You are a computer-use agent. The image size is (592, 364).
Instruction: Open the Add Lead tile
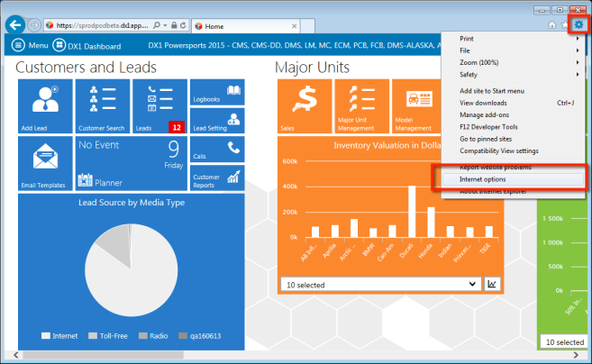point(45,106)
